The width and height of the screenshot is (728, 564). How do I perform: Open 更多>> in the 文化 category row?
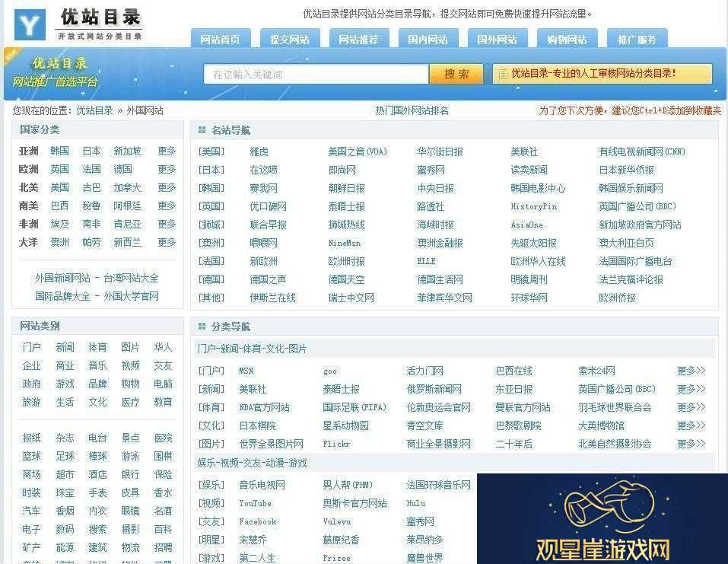[x=691, y=425]
